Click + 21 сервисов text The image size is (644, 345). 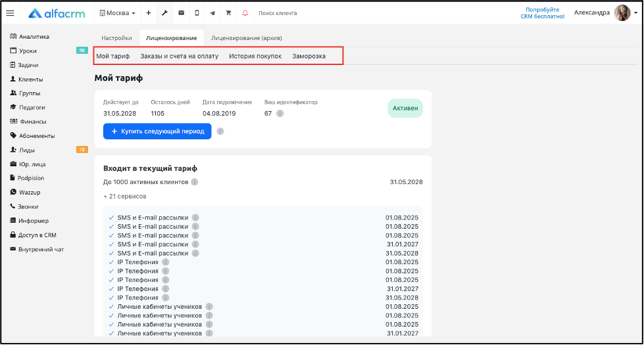click(x=125, y=196)
